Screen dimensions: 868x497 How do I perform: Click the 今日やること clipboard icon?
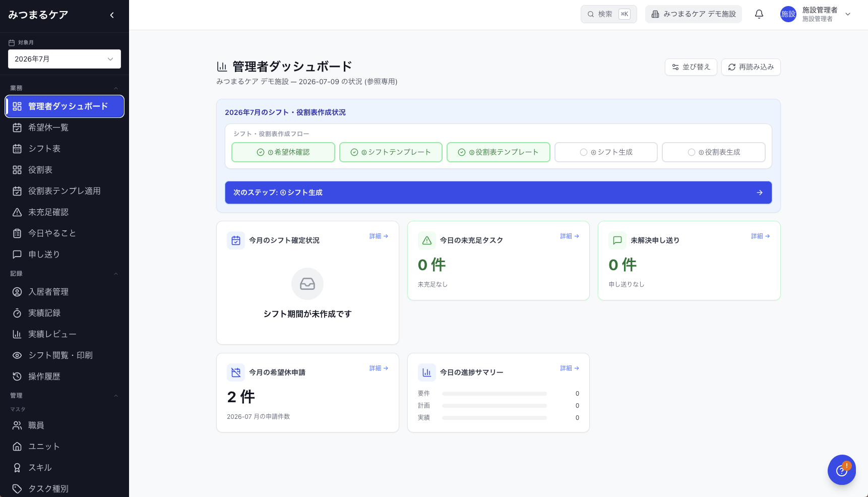[17, 233]
